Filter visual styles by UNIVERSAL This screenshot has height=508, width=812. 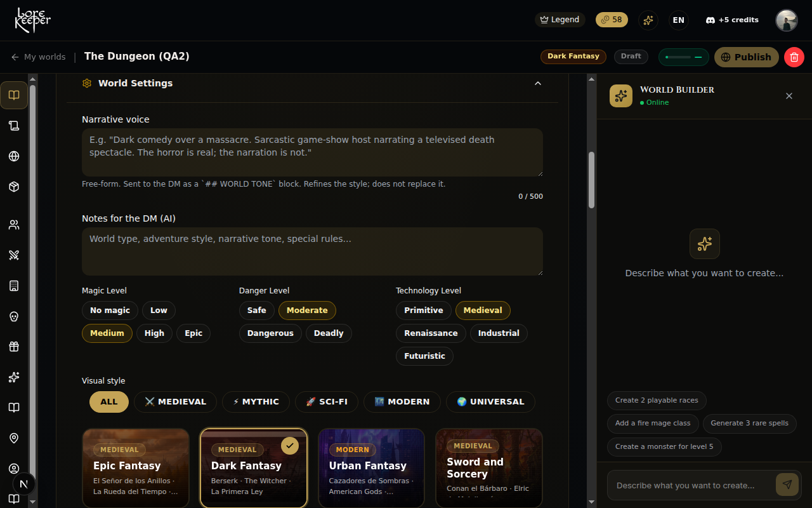tap(490, 402)
